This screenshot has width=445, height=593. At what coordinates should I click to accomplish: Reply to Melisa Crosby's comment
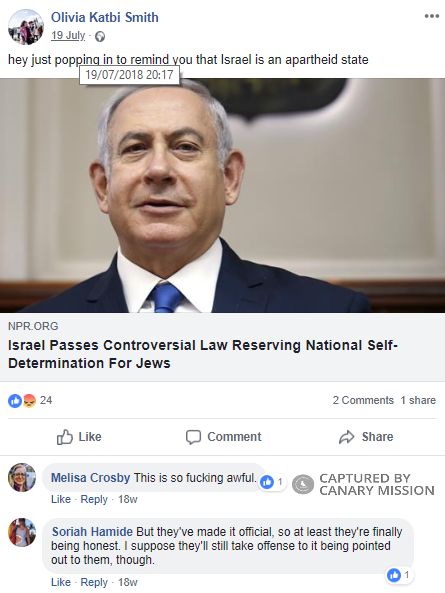tap(94, 499)
